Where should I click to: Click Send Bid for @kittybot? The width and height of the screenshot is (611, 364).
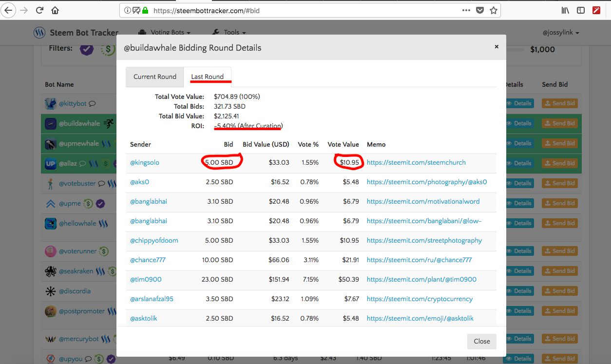tap(559, 103)
